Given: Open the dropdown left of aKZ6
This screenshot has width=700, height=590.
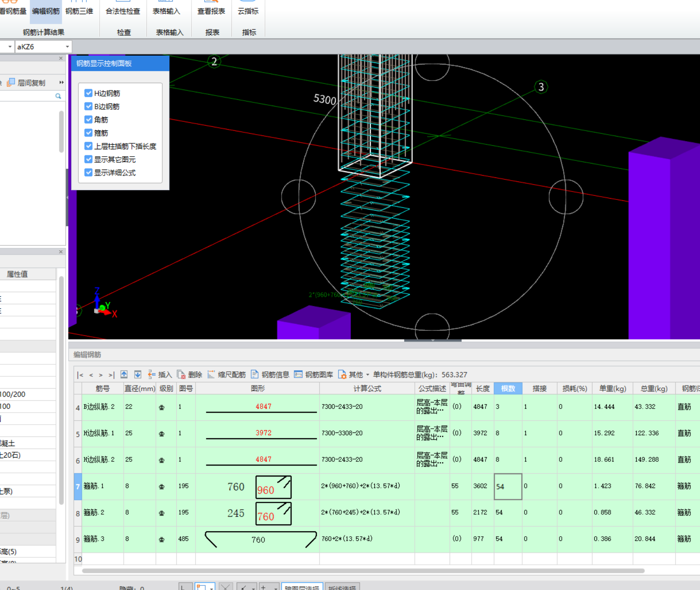Looking at the screenshot, I should click(10, 47).
